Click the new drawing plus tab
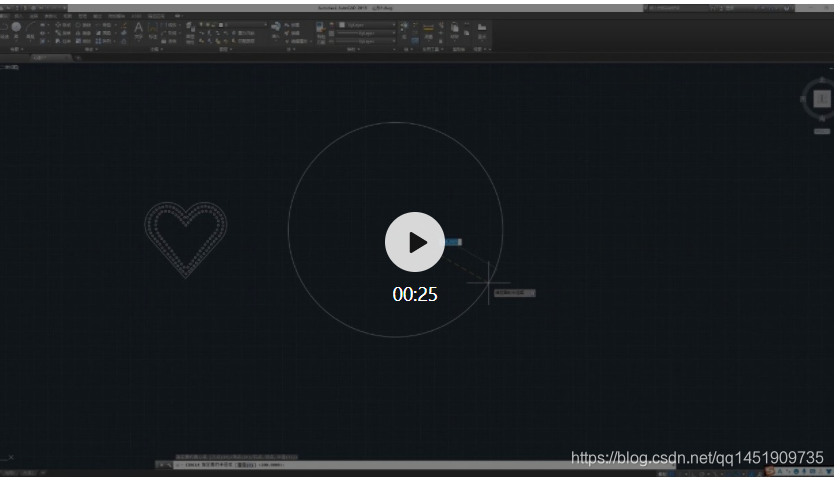This screenshot has height=477, width=834. pyautogui.click(x=78, y=57)
